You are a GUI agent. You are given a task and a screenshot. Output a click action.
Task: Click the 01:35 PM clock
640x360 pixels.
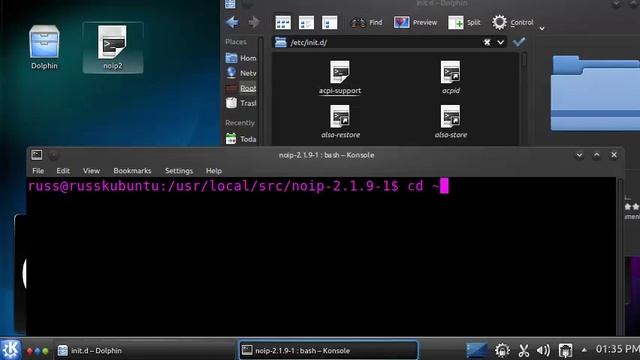click(x=618, y=349)
